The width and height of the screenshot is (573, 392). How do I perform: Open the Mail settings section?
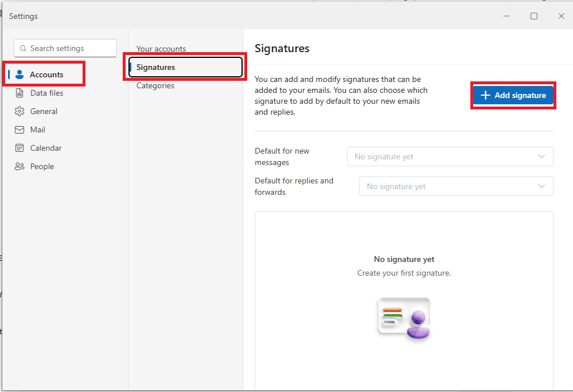pyautogui.click(x=37, y=130)
